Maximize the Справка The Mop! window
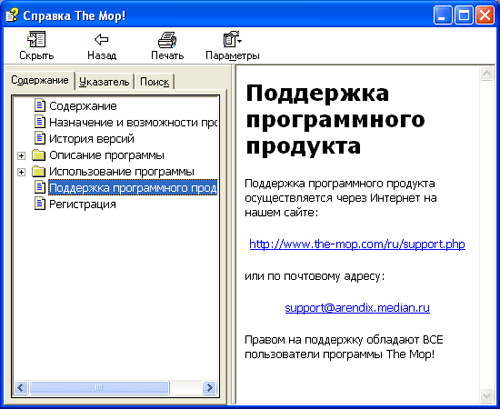The image size is (500, 409). pyautogui.click(x=464, y=15)
